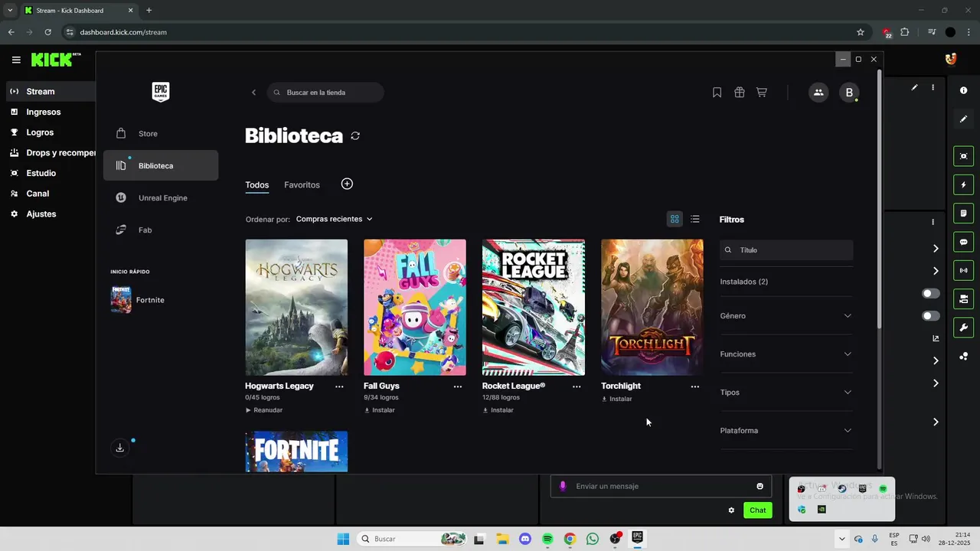Expand the Funciones filter

(786, 354)
